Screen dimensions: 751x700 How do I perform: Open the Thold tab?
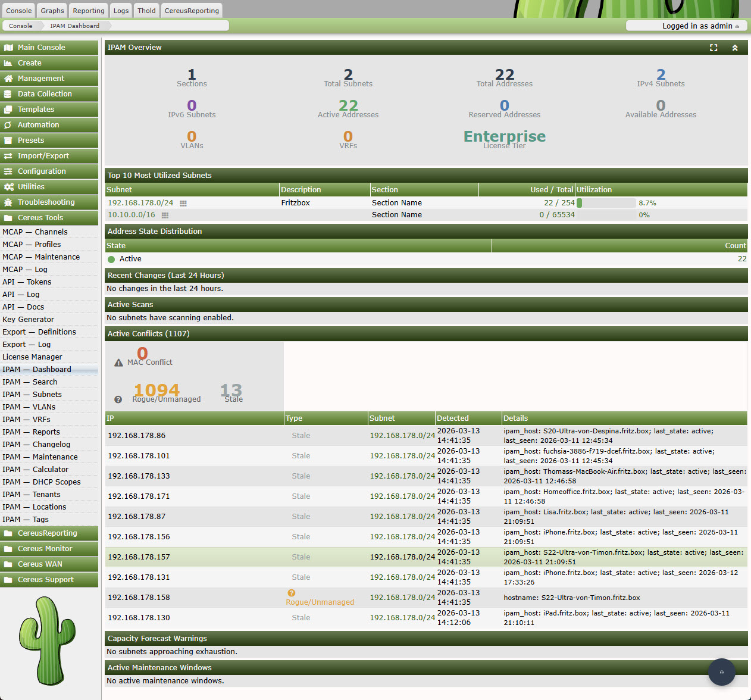(146, 10)
